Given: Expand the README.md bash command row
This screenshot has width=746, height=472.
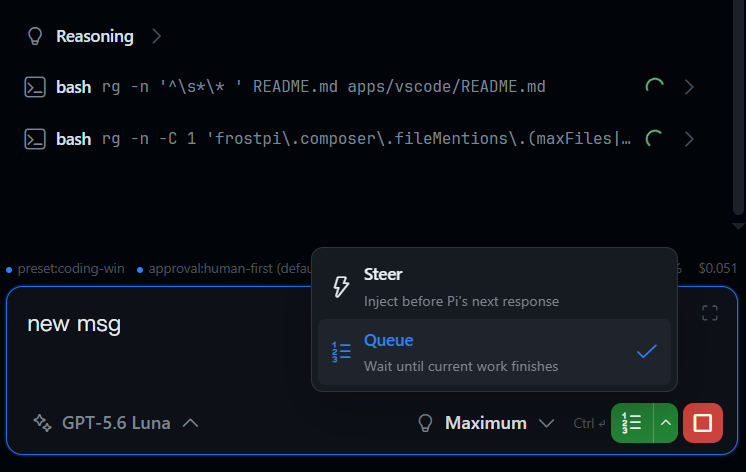Looking at the screenshot, I should coord(689,87).
